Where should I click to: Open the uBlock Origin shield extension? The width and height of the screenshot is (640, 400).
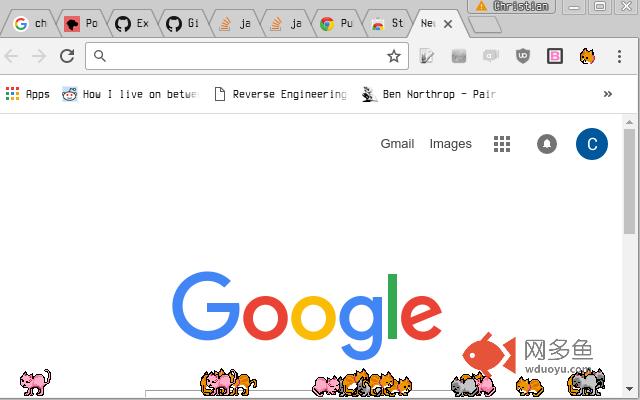coord(523,56)
